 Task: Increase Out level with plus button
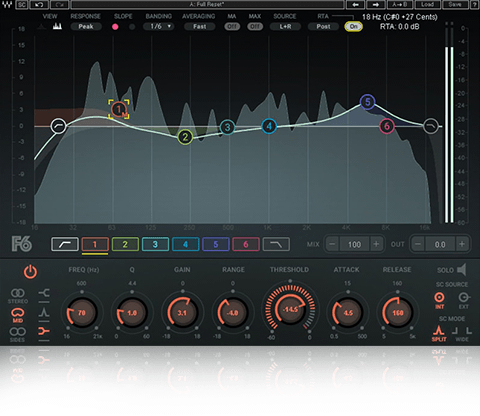(x=462, y=244)
